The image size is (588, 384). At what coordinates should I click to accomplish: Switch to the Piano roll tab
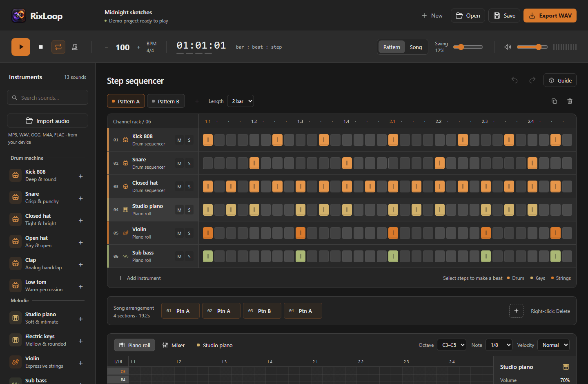(x=135, y=345)
